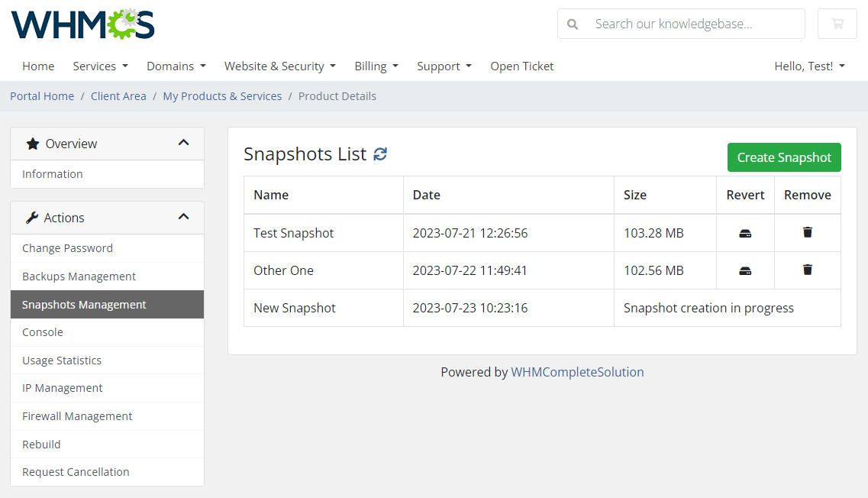Open the Website & Security dropdown
Screen dimensions: 868x498
[x=279, y=66]
